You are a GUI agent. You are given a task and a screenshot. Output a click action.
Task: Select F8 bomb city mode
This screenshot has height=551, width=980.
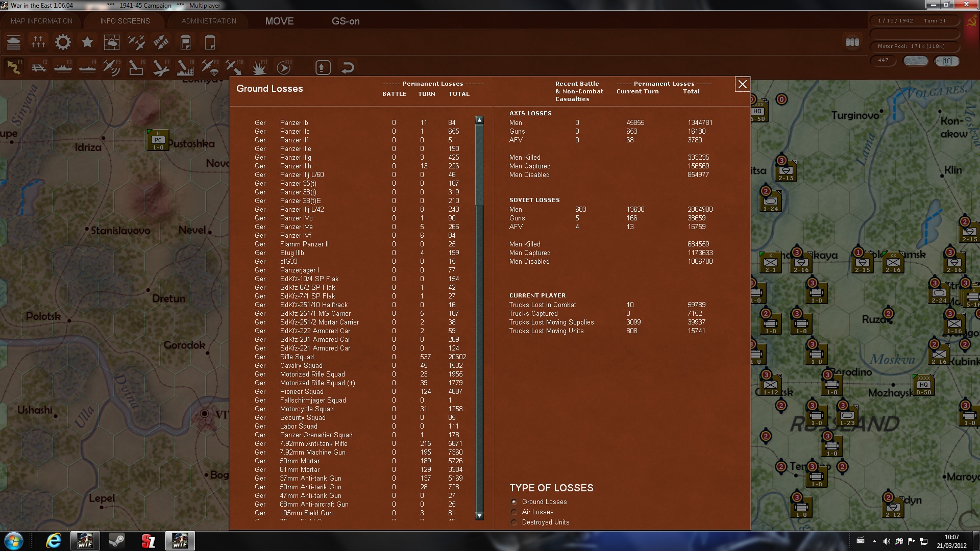click(185, 67)
